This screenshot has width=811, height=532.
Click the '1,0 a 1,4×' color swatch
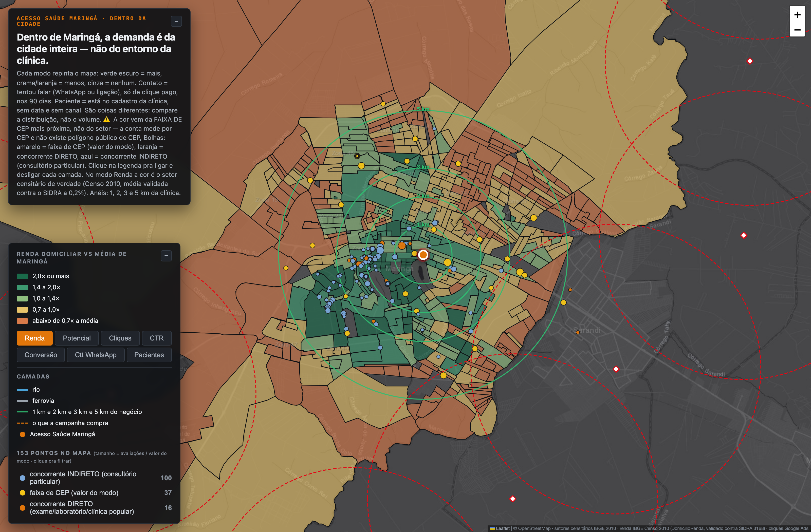click(22, 298)
